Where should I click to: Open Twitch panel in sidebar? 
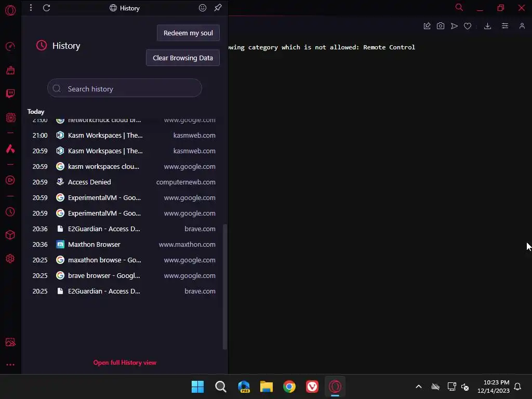[x=10, y=94]
